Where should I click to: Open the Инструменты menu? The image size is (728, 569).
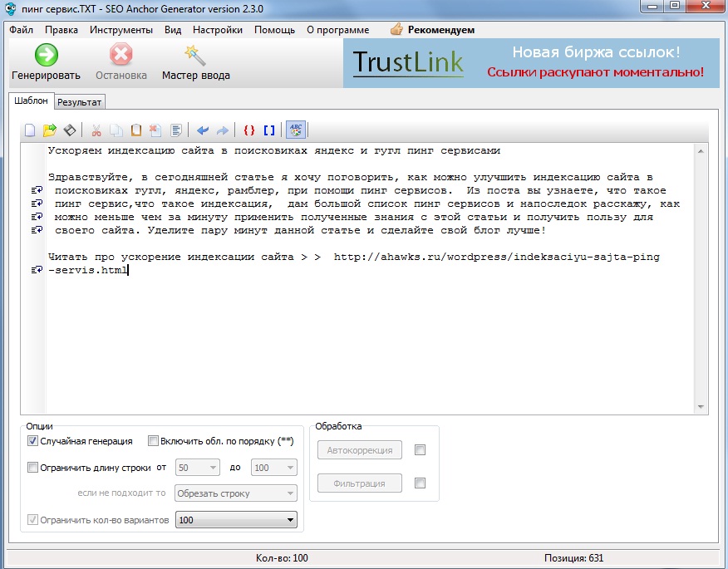pyautogui.click(x=121, y=30)
